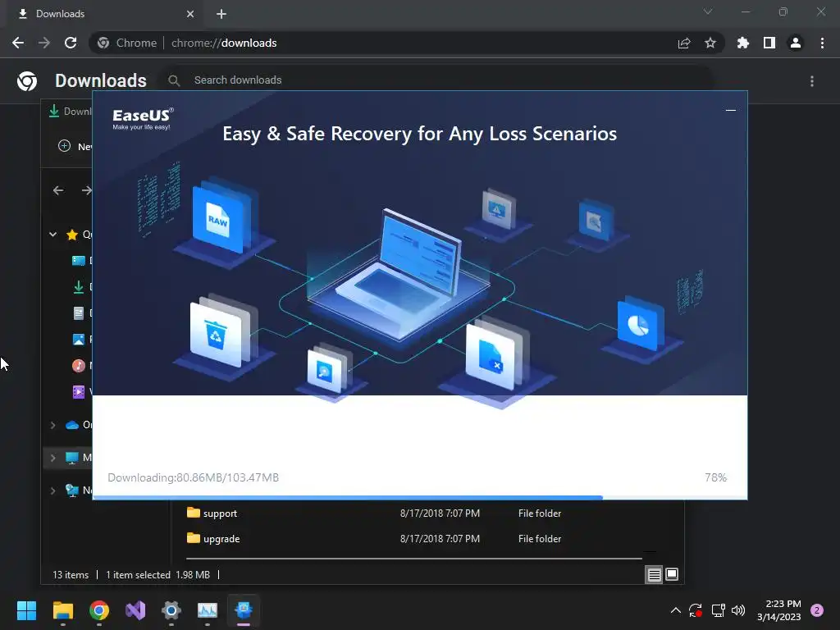Viewport: 840px width, 630px height.
Task: Show hidden system tray icons
Action: 676,610
